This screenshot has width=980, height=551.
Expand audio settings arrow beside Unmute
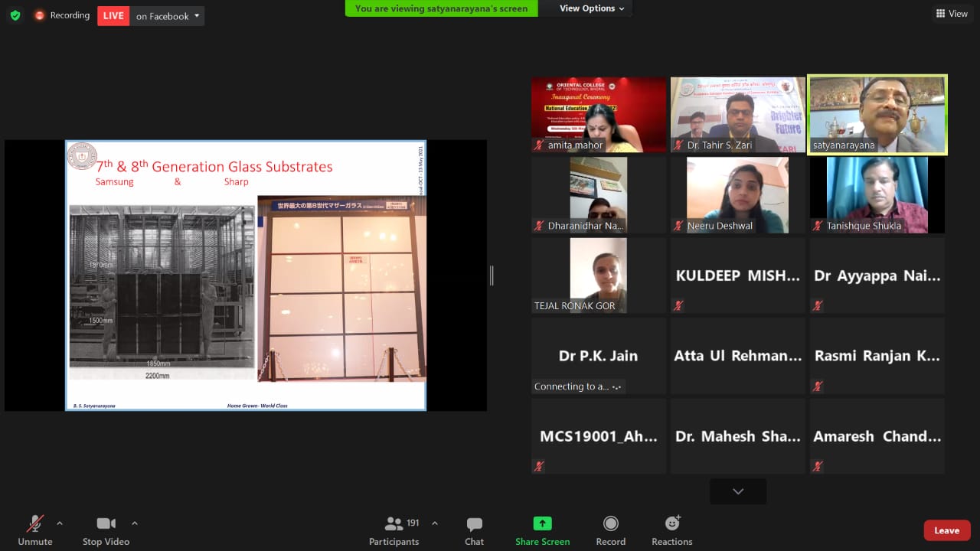click(60, 523)
